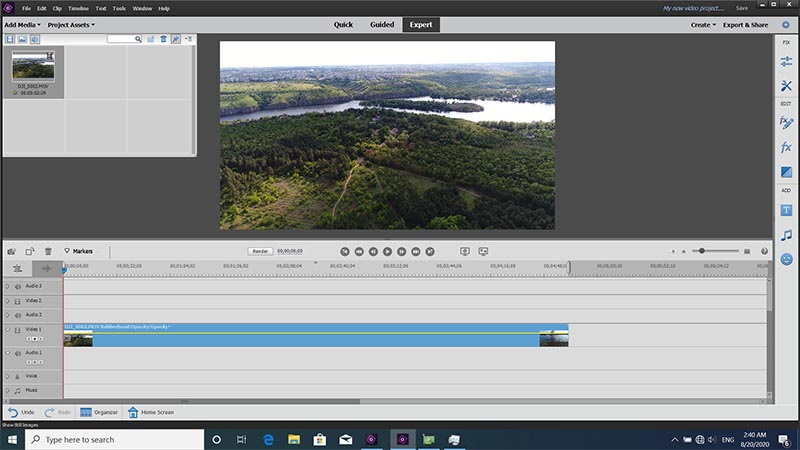800x450 pixels.
Task: Toggle Video 1 track film icon
Action: pyautogui.click(x=17, y=330)
